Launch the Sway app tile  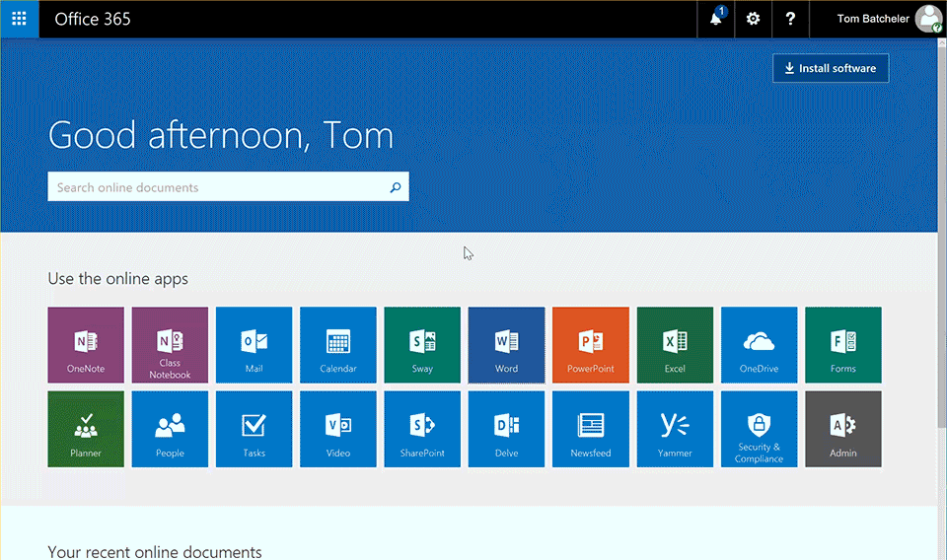click(422, 344)
